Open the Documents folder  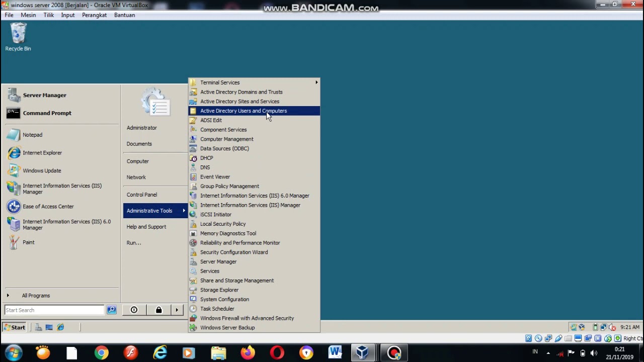(139, 144)
